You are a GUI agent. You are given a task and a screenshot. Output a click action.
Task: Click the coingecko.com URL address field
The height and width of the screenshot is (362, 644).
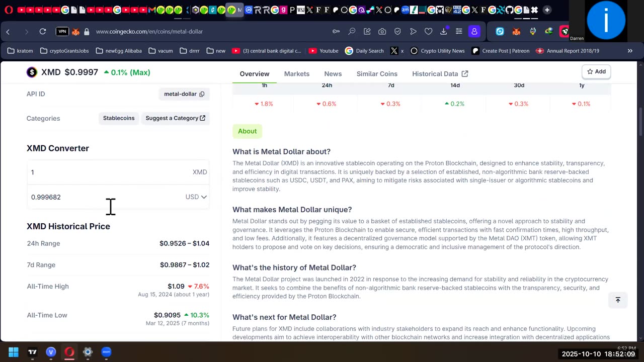coord(149,32)
